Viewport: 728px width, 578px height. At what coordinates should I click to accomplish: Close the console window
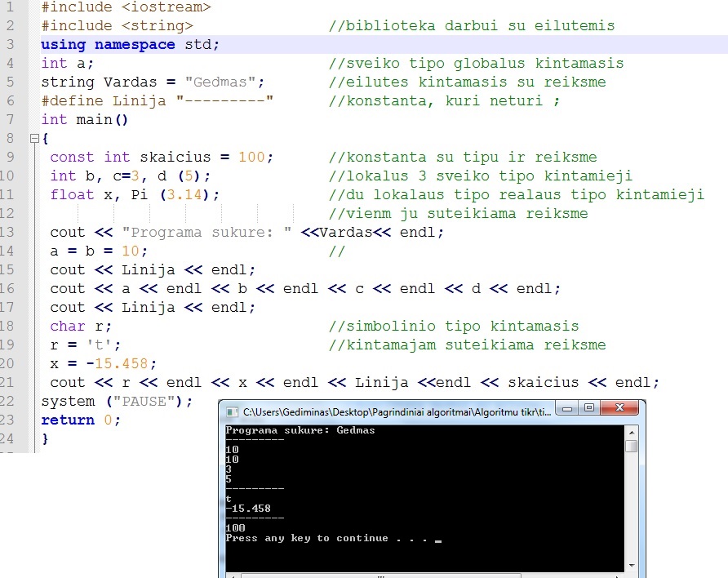click(619, 408)
